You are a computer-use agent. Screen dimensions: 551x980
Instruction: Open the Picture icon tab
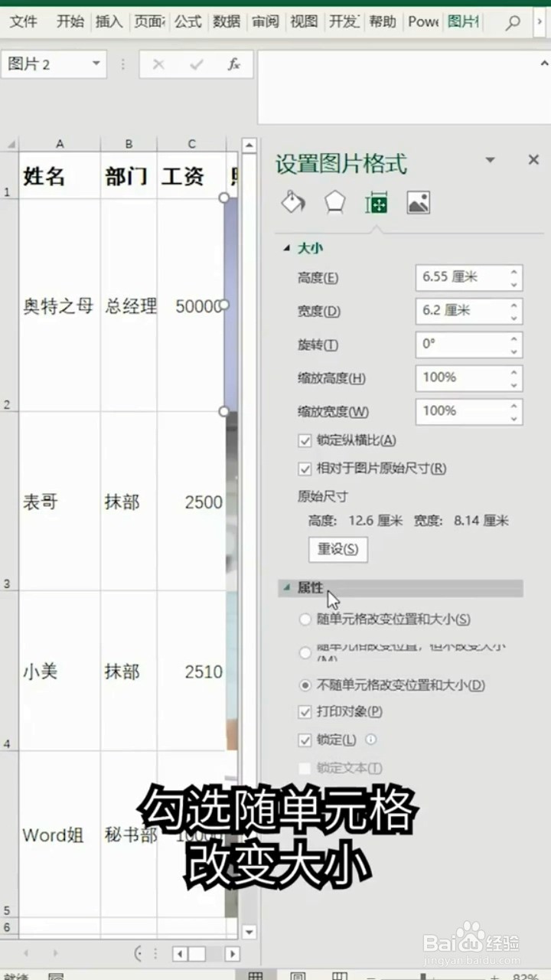pyautogui.click(x=418, y=202)
